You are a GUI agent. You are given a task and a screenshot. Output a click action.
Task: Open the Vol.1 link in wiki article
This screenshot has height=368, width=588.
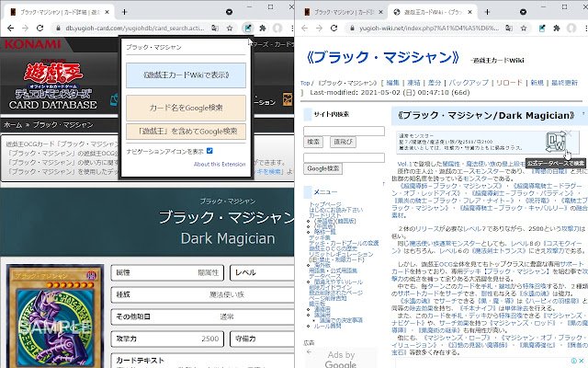coord(404,164)
